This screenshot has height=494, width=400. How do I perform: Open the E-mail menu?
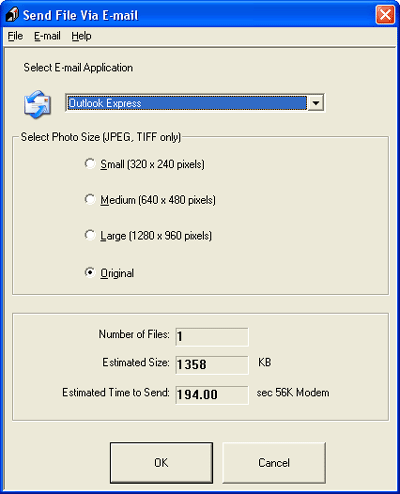tap(47, 36)
